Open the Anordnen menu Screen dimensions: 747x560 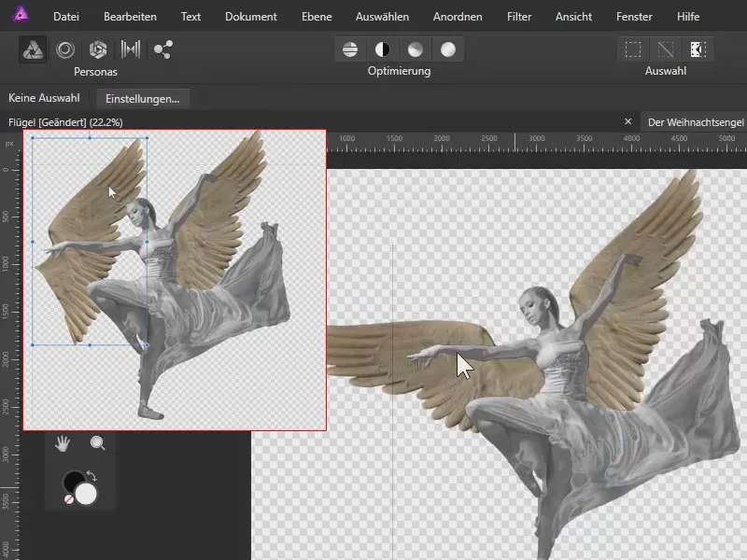[458, 17]
